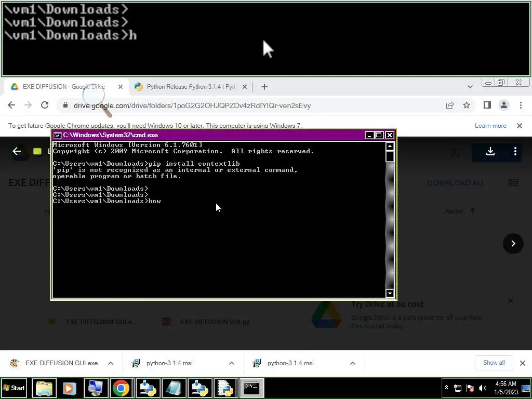The height and width of the screenshot is (399, 532).
Task: Go to next item in Drive preview
Action: tap(513, 244)
